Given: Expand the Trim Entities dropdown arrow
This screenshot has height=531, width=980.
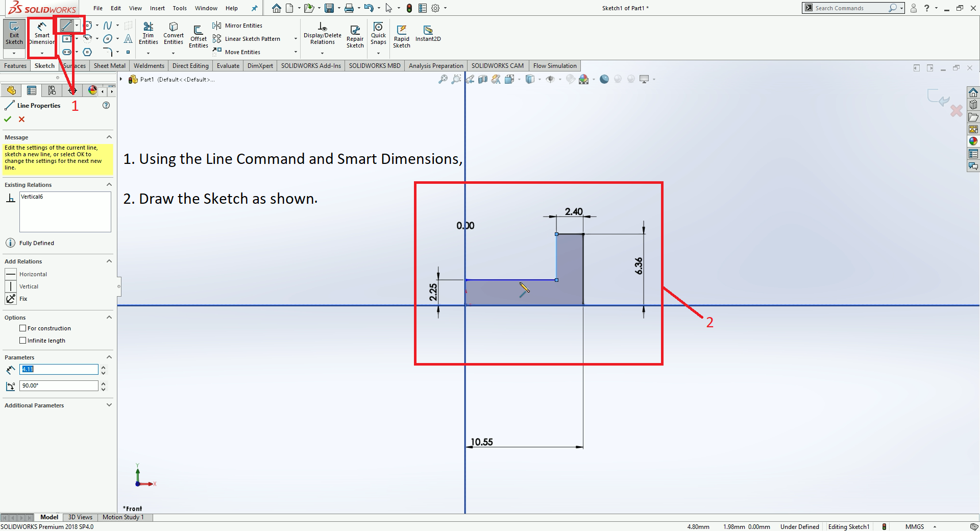Looking at the screenshot, I should tap(148, 53).
